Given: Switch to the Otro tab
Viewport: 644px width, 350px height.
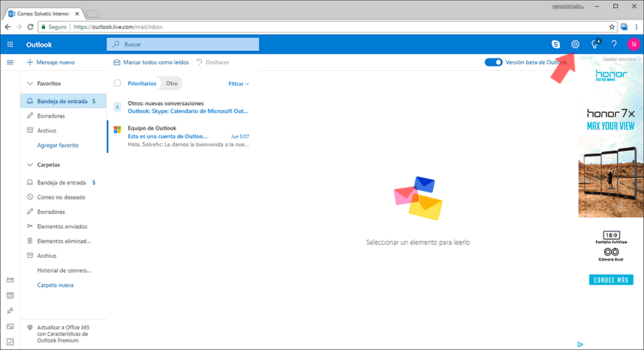Looking at the screenshot, I should pos(172,83).
